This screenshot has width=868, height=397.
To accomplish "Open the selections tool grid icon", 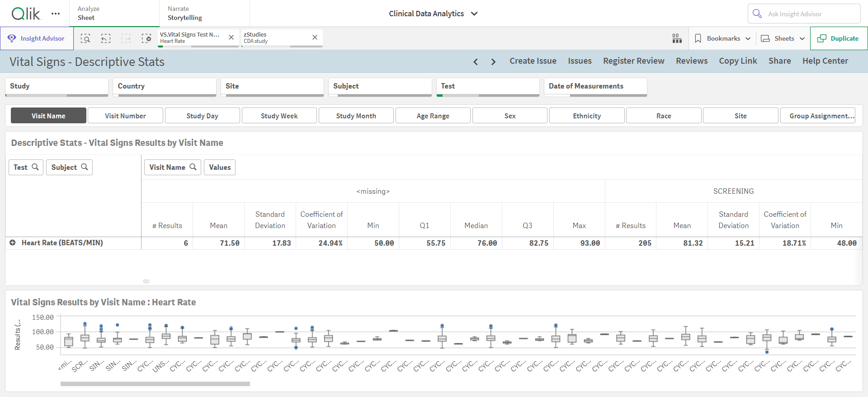I will (677, 38).
